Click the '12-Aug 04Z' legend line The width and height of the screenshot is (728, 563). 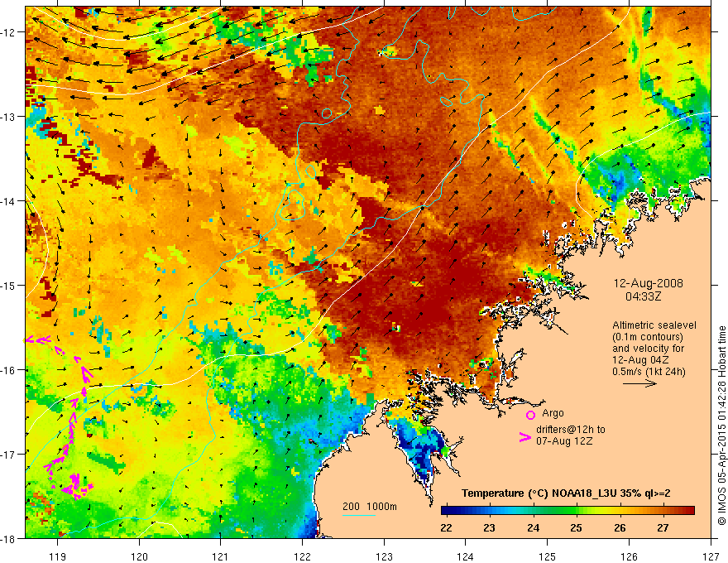pos(640,360)
